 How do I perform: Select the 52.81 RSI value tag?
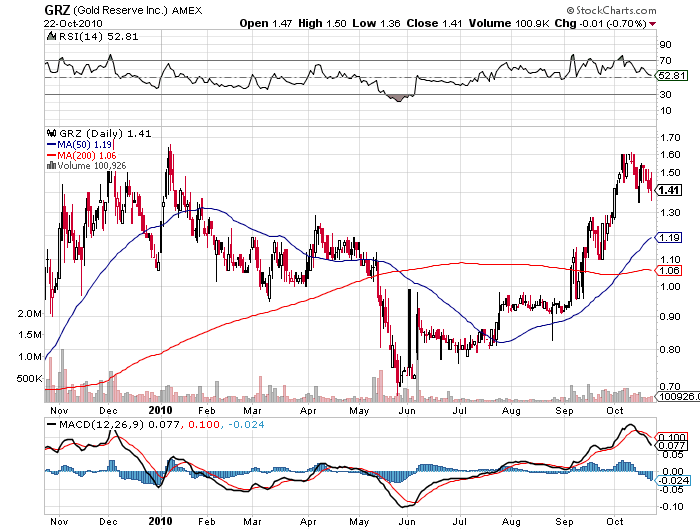tap(672, 76)
